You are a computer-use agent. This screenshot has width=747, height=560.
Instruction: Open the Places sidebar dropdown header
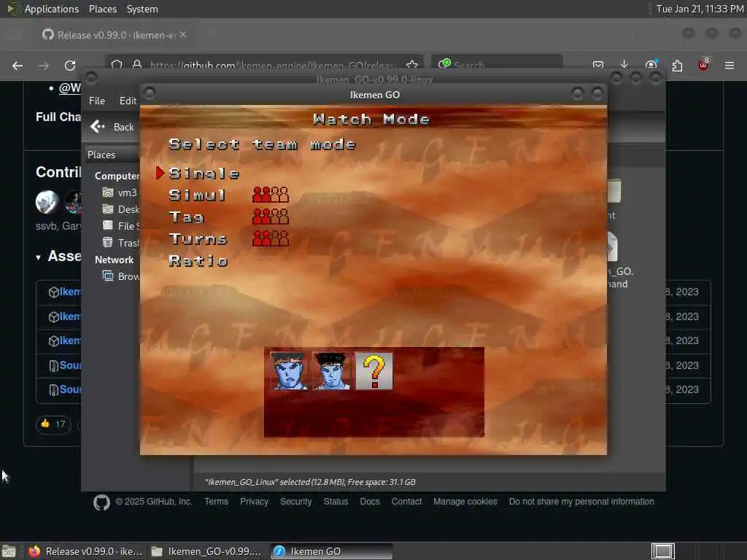tap(112, 155)
